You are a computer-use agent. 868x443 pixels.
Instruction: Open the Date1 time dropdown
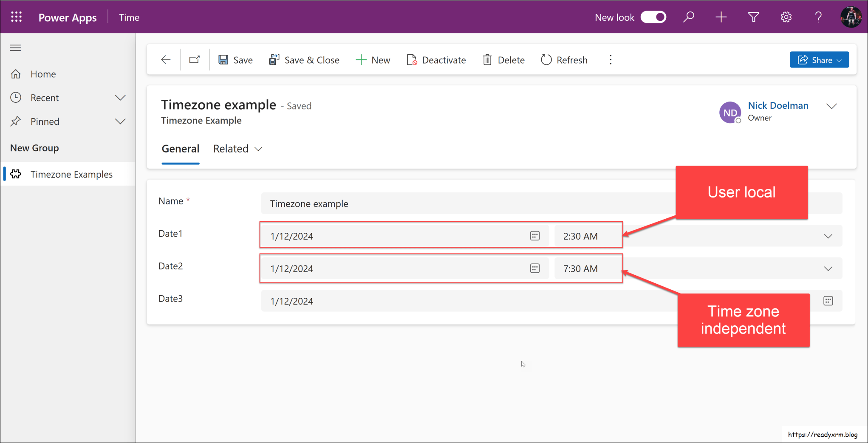pyautogui.click(x=827, y=236)
